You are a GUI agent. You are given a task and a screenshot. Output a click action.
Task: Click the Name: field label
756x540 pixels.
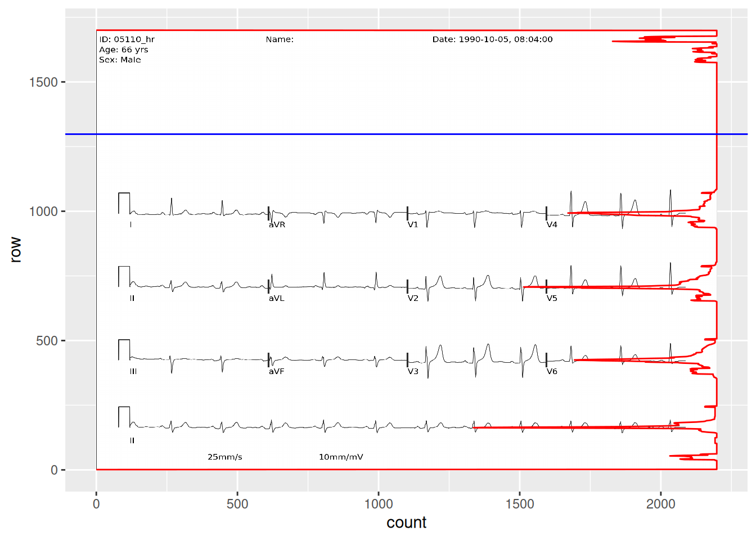(x=280, y=39)
